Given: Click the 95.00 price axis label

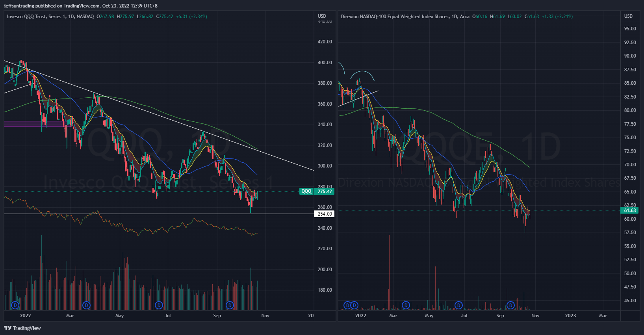Looking at the screenshot, I should pos(630,29).
